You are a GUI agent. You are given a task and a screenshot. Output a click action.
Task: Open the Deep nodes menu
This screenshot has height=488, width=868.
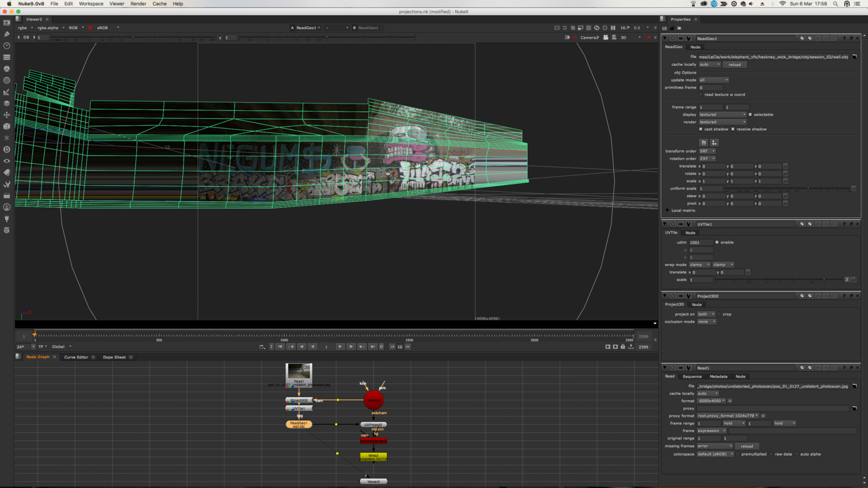coord(7,149)
